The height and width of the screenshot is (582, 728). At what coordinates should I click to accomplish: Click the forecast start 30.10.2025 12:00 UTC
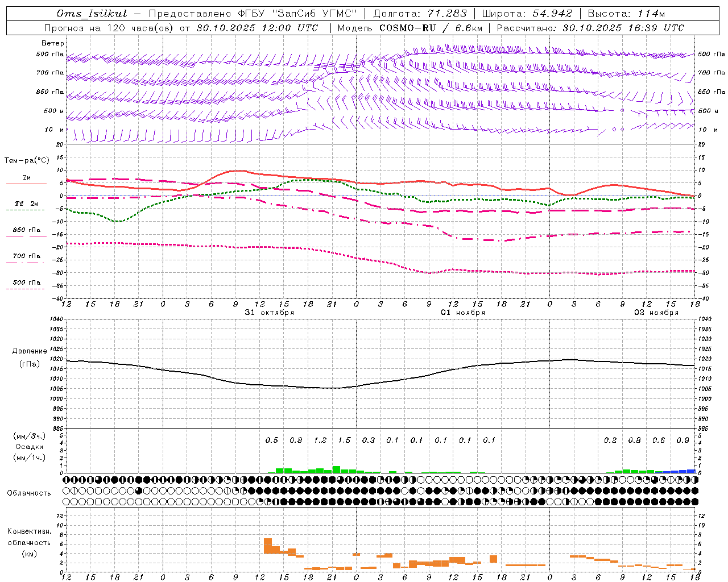[x=257, y=28]
